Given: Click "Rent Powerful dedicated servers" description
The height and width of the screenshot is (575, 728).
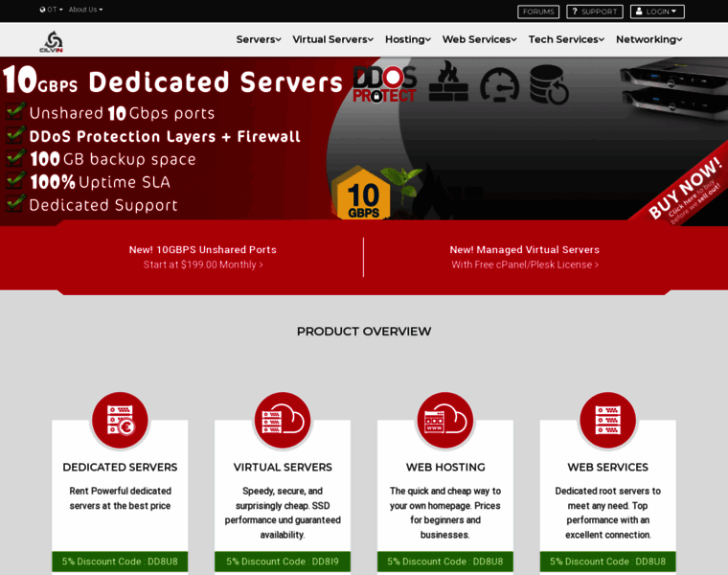Looking at the screenshot, I should (121, 498).
